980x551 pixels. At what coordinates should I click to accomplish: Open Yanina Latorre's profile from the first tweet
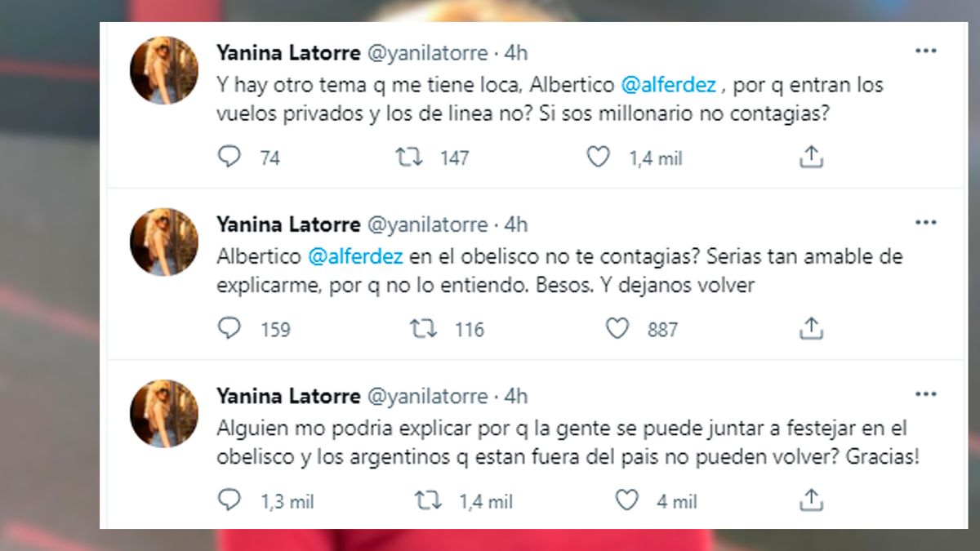click(x=287, y=53)
